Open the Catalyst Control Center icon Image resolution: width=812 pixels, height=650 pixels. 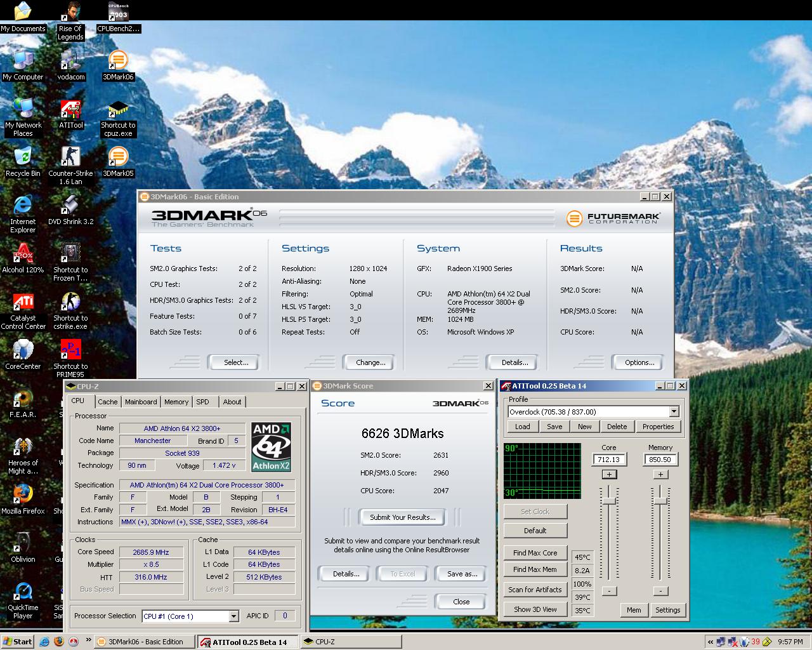[x=23, y=303]
